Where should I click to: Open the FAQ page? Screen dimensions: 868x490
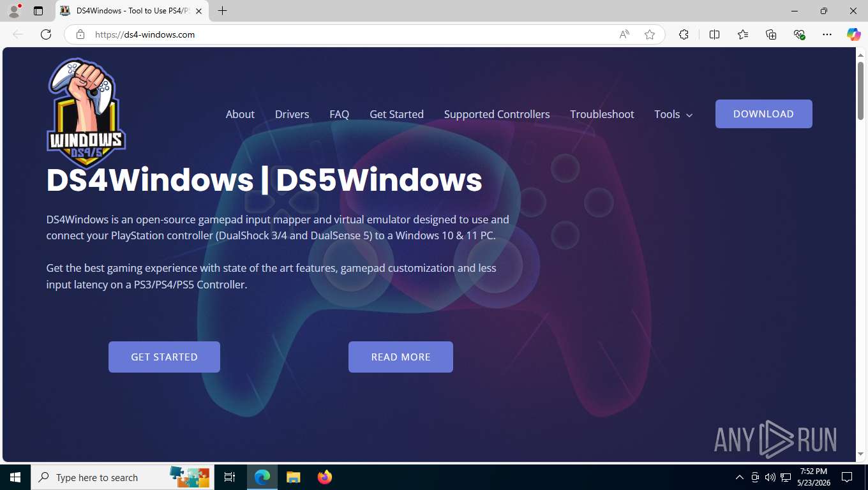point(339,114)
